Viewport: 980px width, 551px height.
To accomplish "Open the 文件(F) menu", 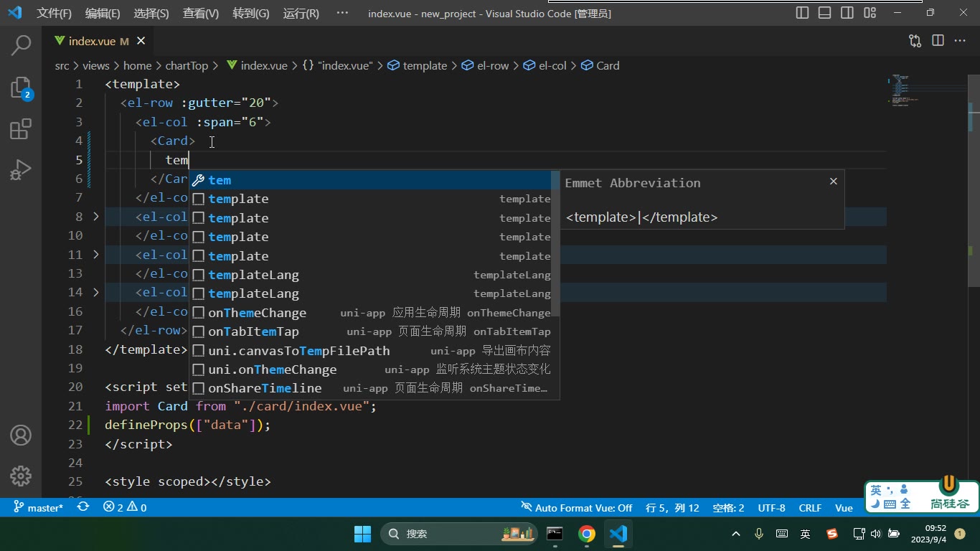I will pos(55,13).
